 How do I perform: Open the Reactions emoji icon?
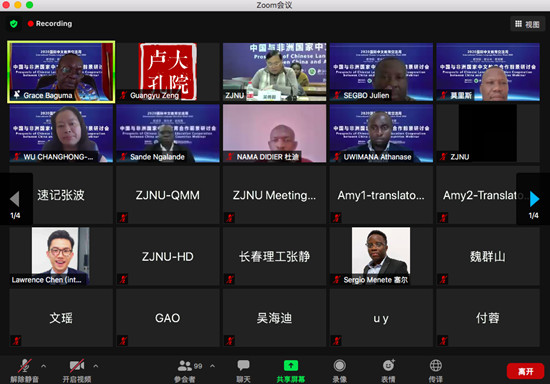pyautogui.click(x=388, y=365)
